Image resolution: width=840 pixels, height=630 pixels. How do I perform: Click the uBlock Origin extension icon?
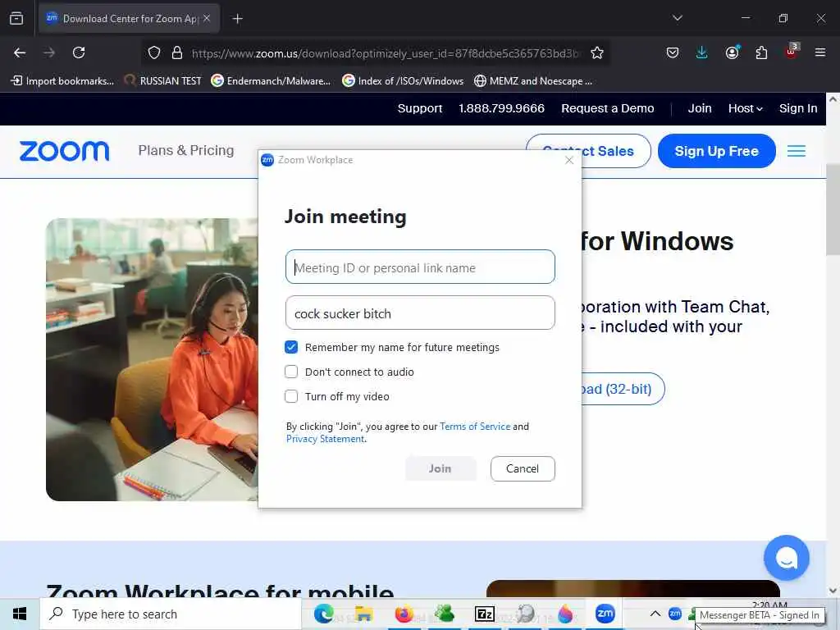tap(792, 52)
